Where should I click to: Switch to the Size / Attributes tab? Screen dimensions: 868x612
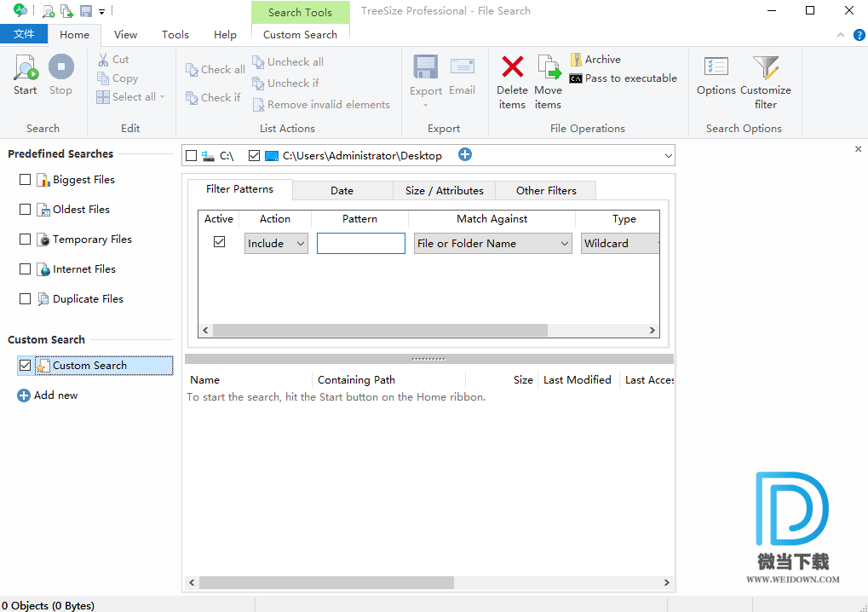coord(444,191)
